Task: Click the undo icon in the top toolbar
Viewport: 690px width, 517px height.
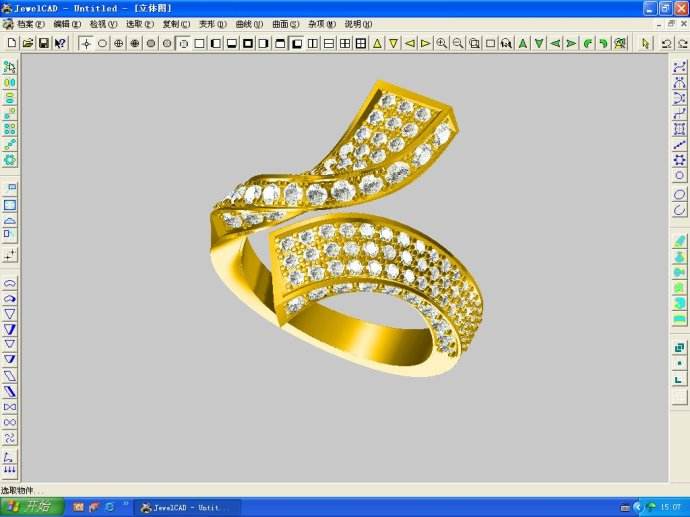Action: point(667,43)
